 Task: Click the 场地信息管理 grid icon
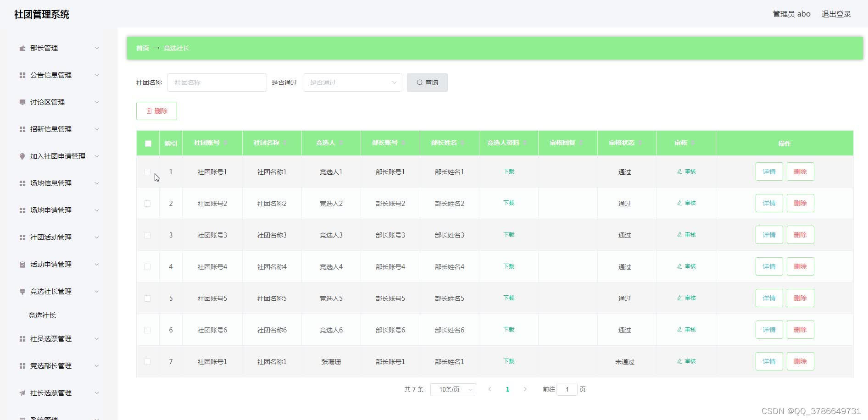pos(22,183)
